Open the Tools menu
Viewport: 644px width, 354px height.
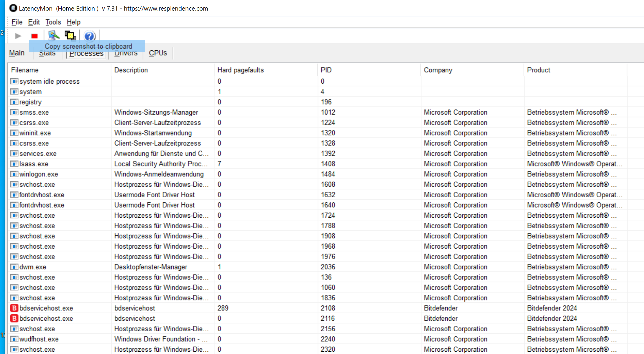pos(53,22)
